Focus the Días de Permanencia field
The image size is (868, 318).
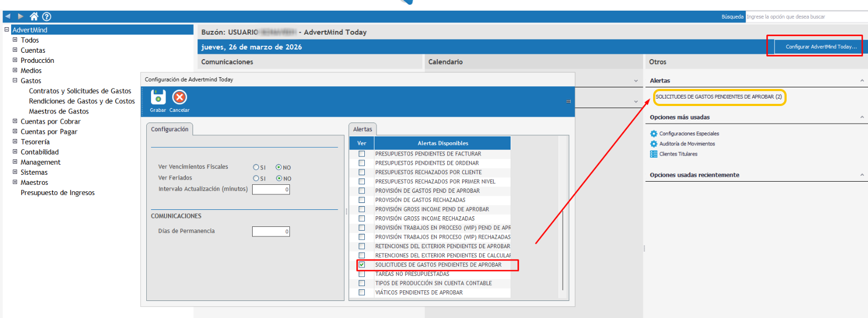[x=271, y=232]
